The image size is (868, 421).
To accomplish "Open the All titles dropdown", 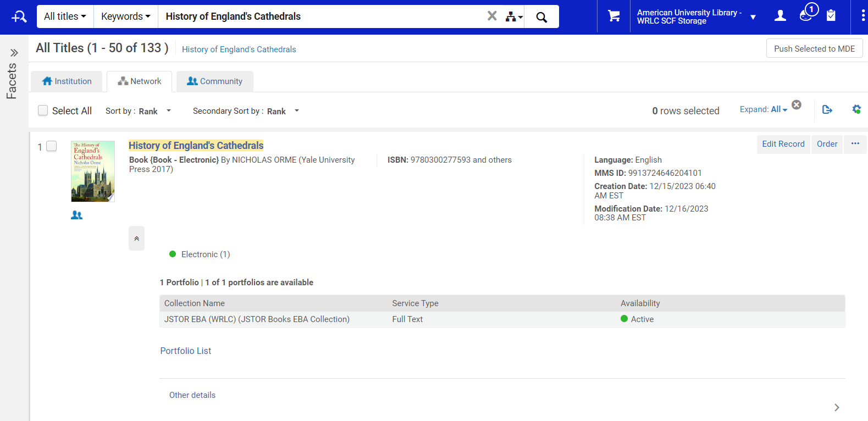I will click(65, 16).
